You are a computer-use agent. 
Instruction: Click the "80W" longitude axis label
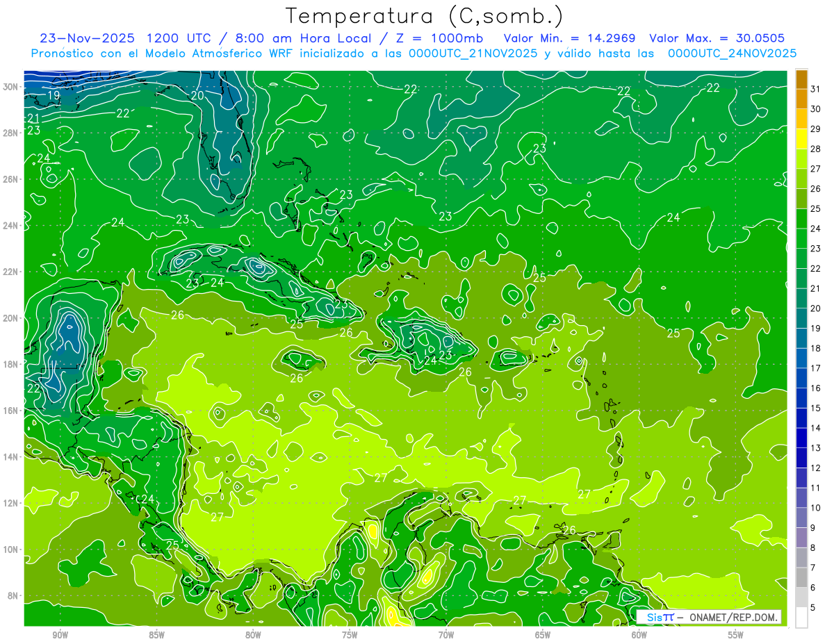coord(253,635)
